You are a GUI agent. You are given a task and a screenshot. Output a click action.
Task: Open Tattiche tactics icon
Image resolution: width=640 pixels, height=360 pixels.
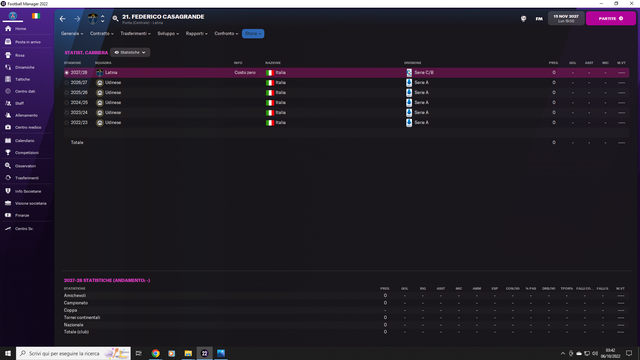(x=8, y=79)
